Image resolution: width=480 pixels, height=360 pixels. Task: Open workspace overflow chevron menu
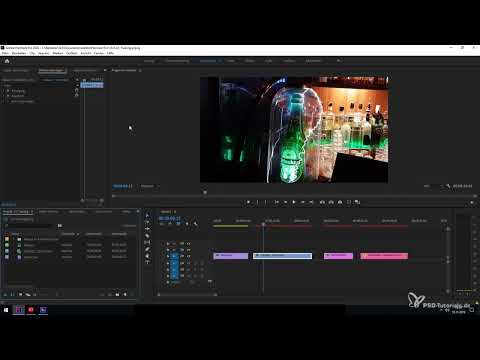pos(338,61)
